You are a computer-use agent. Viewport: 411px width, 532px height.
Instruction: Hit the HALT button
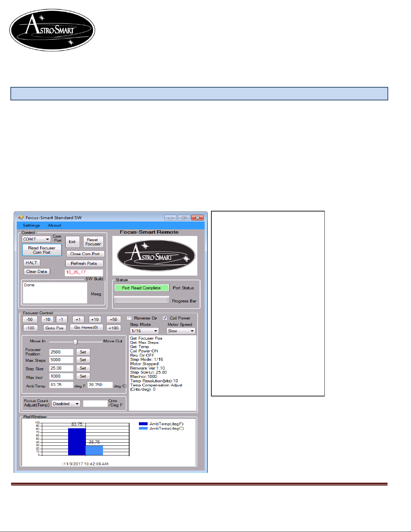32,263
